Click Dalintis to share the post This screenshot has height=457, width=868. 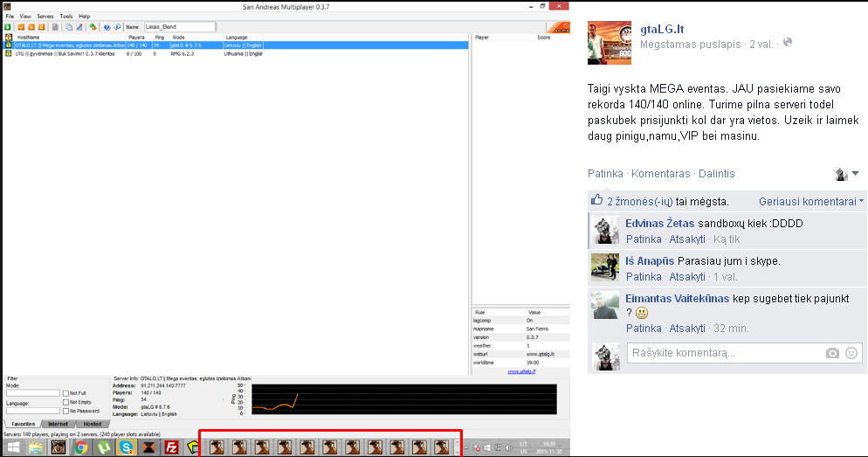pyautogui.click(x=717, y=174)
